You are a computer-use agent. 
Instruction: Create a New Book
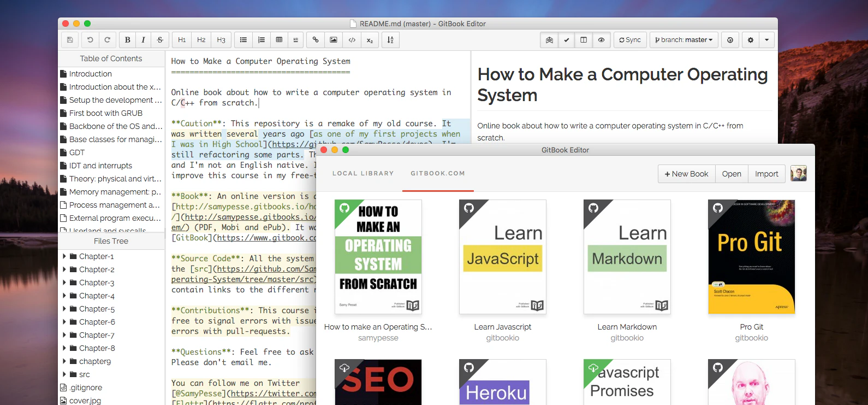(x=686, y=174)
